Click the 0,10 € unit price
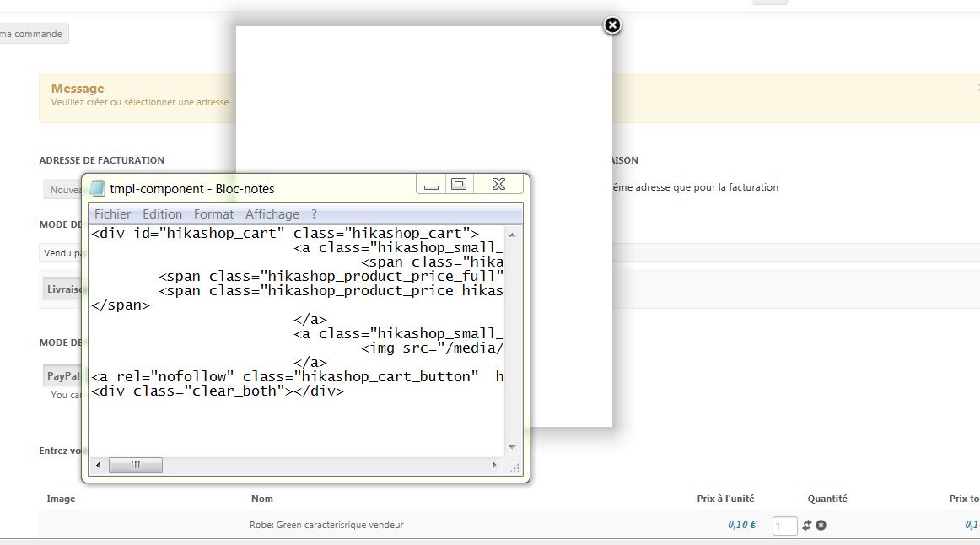 (x=742, y=525)
